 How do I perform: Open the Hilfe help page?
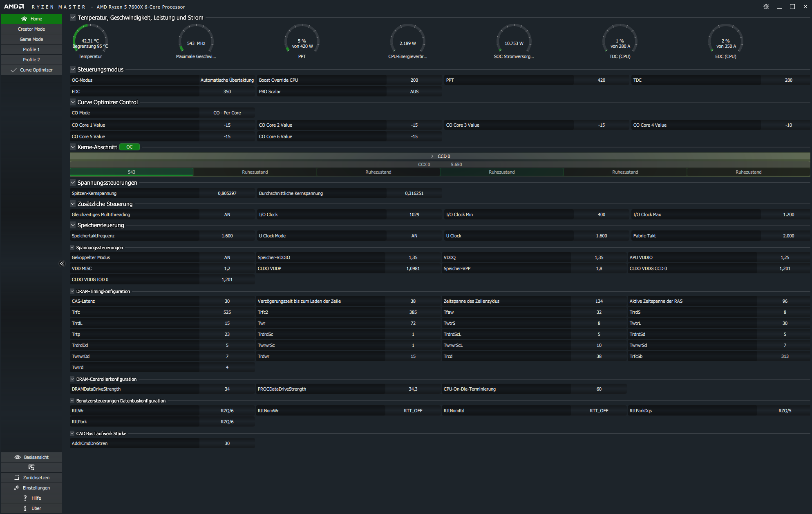point(31,498)
